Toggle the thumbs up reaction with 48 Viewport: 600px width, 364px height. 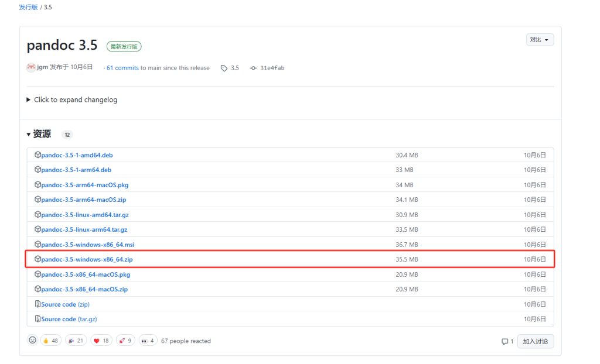[x=50, y=341]
